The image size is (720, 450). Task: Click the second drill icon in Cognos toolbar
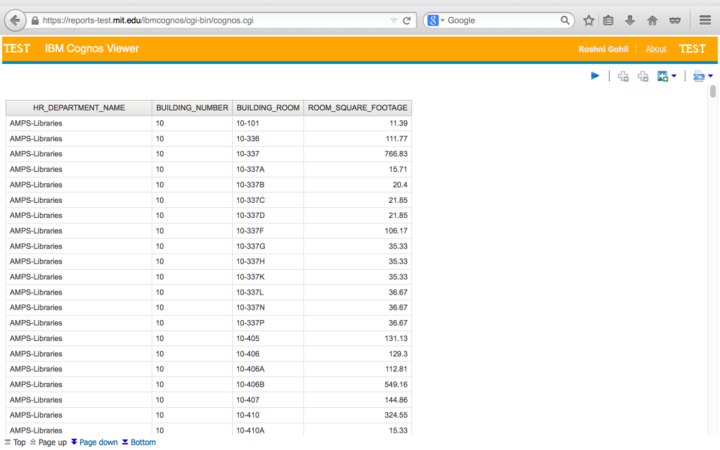[x=643, y=76]
